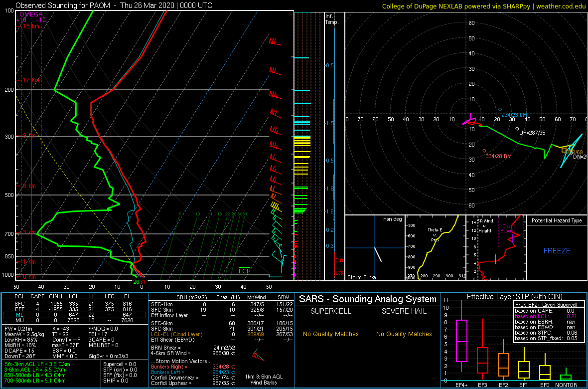Click the SHIP = 0.0 value

point(116,381)
